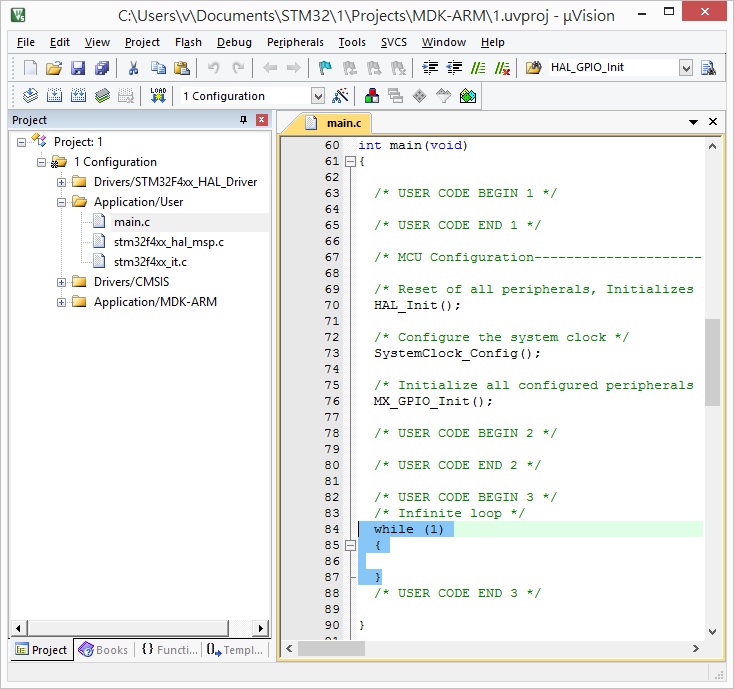The height and width of the screenshot is (689, 734).
Task: Open the Help menu
Action: coord(492,42)
